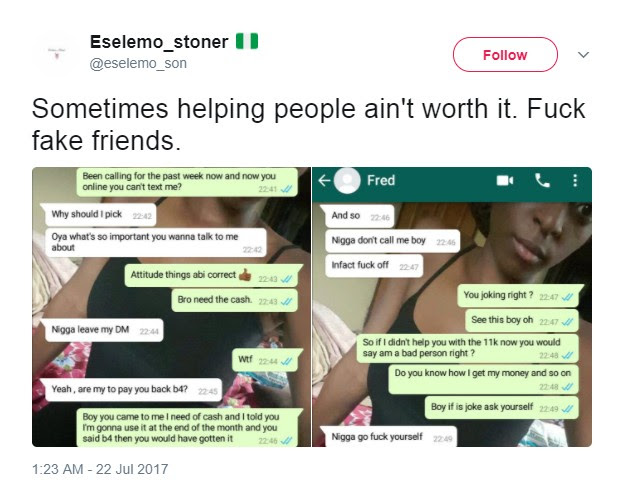Open the @eselemo_son handle link
The height and width of the screenshot is (488, 625).
(138, 63)
